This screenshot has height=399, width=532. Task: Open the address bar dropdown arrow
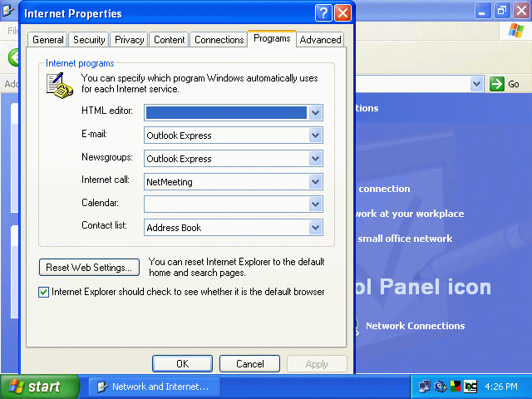pyautogui.click(x=476, y=83)
